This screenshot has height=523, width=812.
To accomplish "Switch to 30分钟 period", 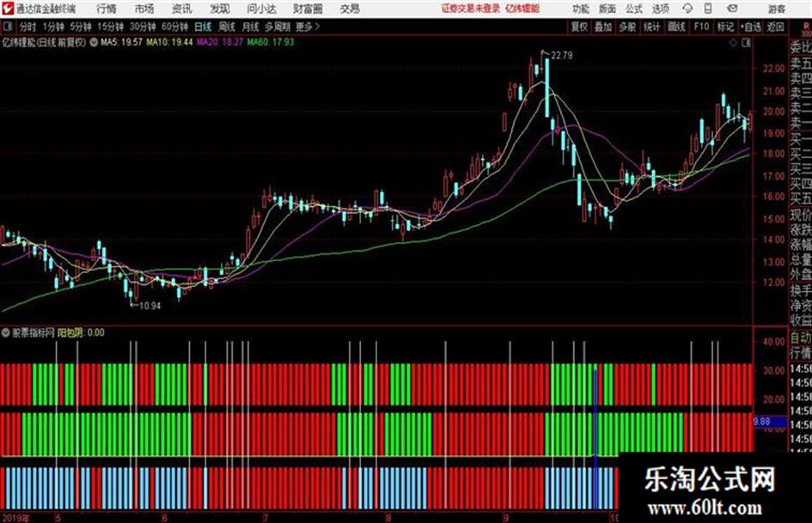I will click(143, 27).
